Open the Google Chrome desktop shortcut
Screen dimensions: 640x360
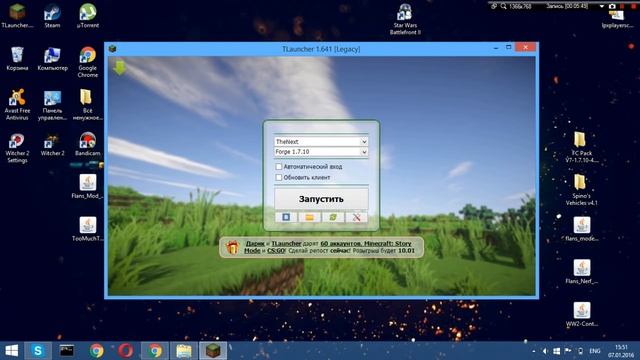[88, 62]
